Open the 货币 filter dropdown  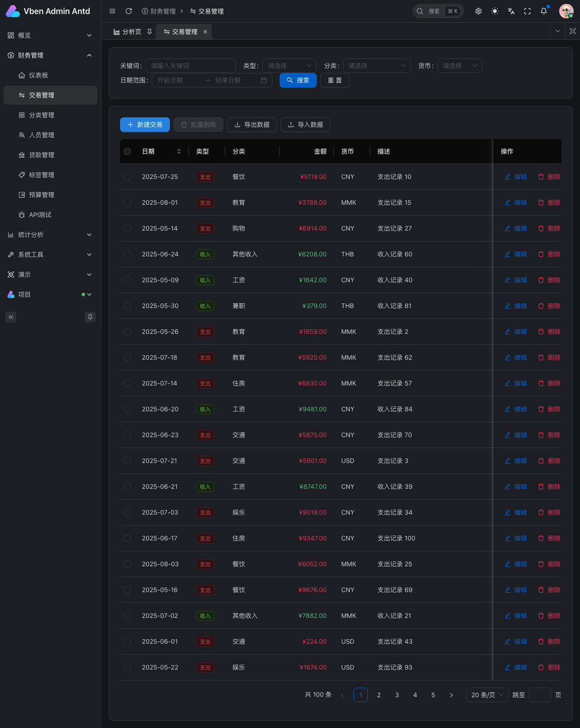(459, 66)
